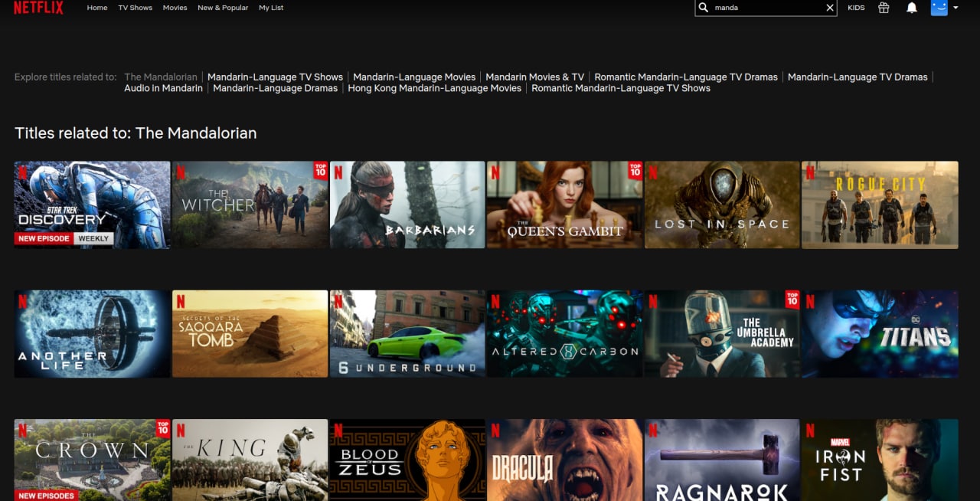Expand the profile dropdown arrow

point(955,8)
